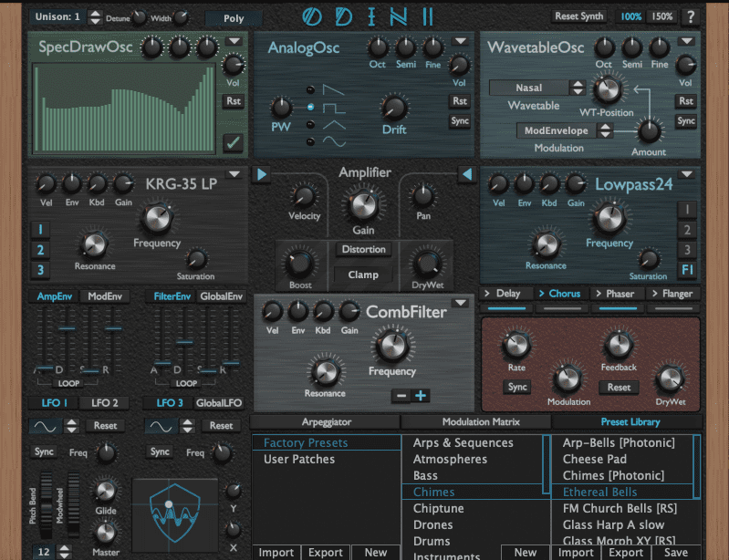
Task: Click the Master volume knob
Action: [105, 533]
